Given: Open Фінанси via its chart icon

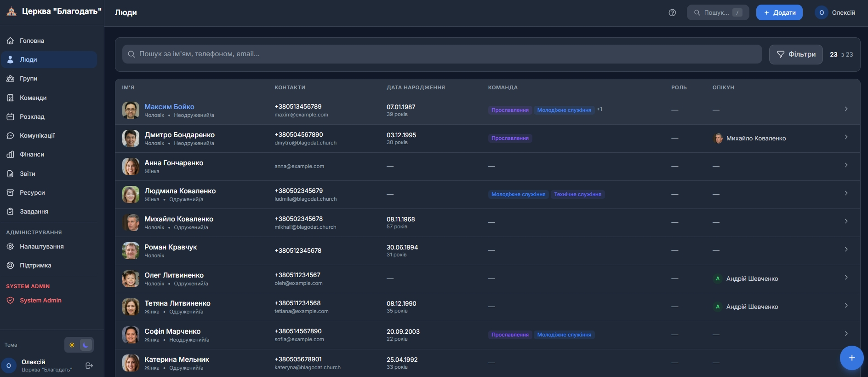Looking at the screenshot, I should pos(10,155).
